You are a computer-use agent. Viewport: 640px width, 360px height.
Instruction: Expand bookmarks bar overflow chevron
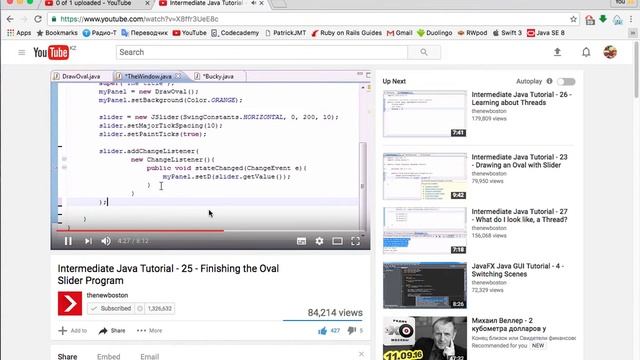[633, 33]
